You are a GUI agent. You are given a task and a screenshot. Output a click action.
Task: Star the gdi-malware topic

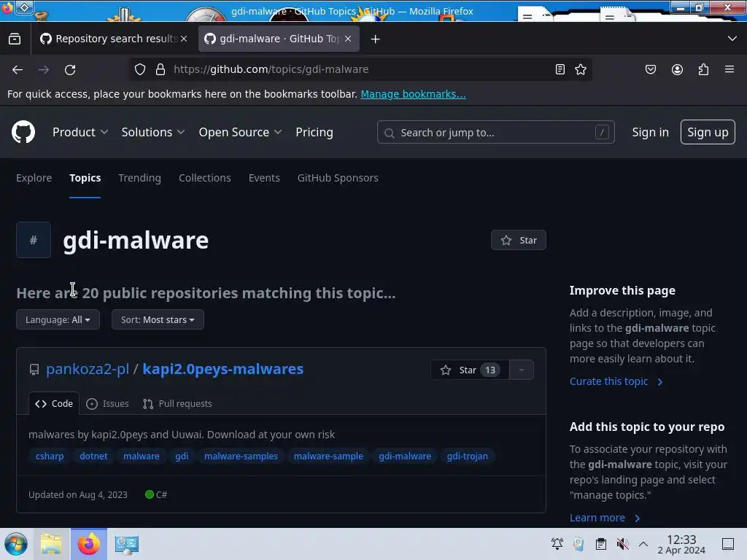point(519,240)
